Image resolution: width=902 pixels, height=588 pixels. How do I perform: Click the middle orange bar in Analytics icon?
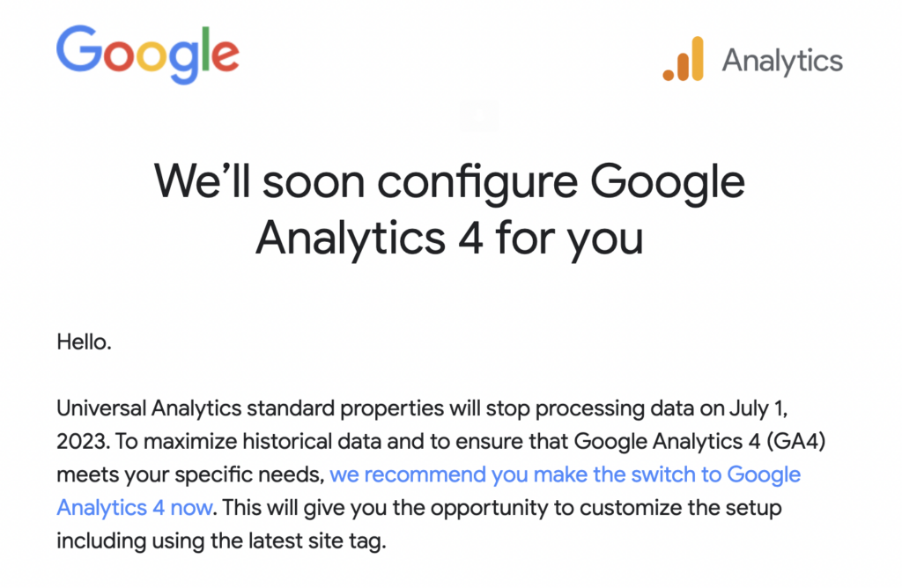683,66
